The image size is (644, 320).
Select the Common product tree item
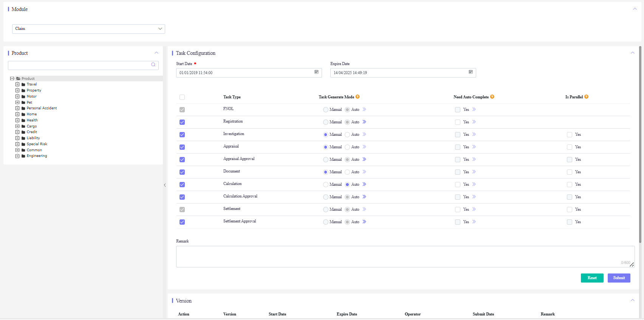(x=34, y=150)
